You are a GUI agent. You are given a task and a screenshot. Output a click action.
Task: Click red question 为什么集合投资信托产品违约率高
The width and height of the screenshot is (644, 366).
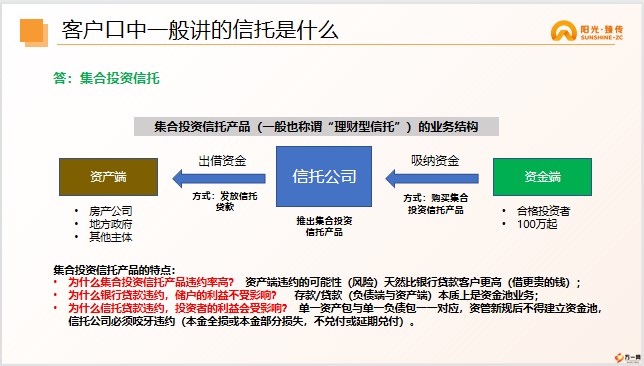[x=151, y=282]
